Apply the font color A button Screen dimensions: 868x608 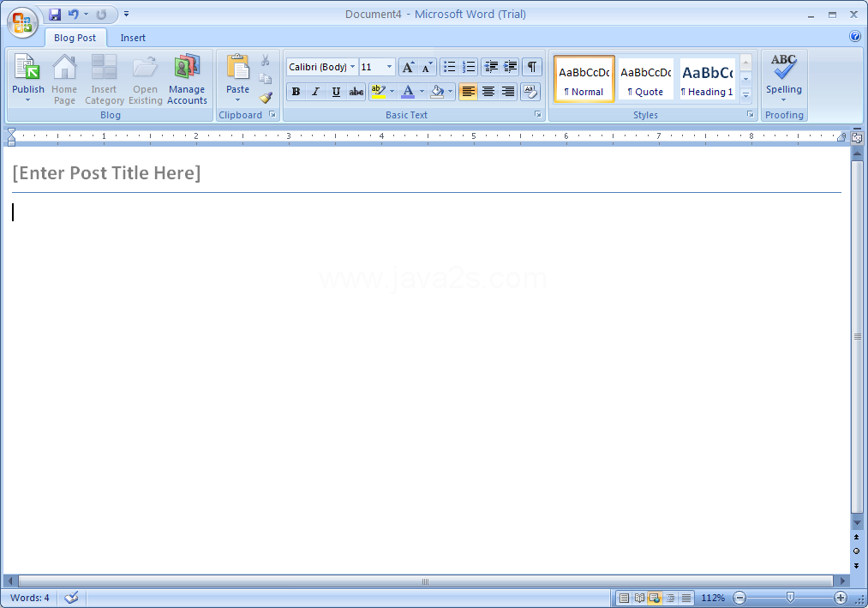tap(408, 92)
